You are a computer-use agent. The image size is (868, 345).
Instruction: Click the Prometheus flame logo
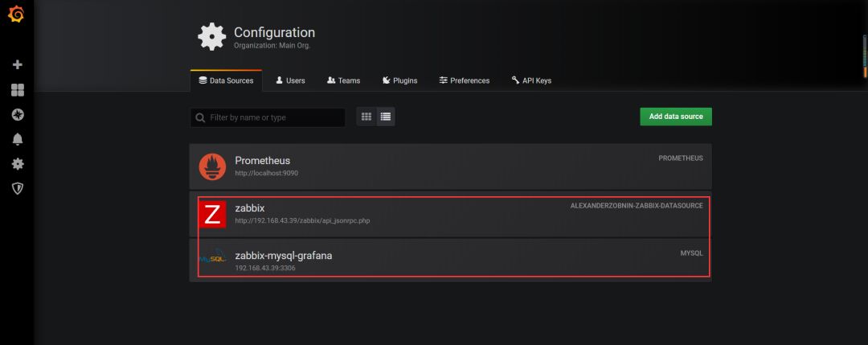(212, 166)
